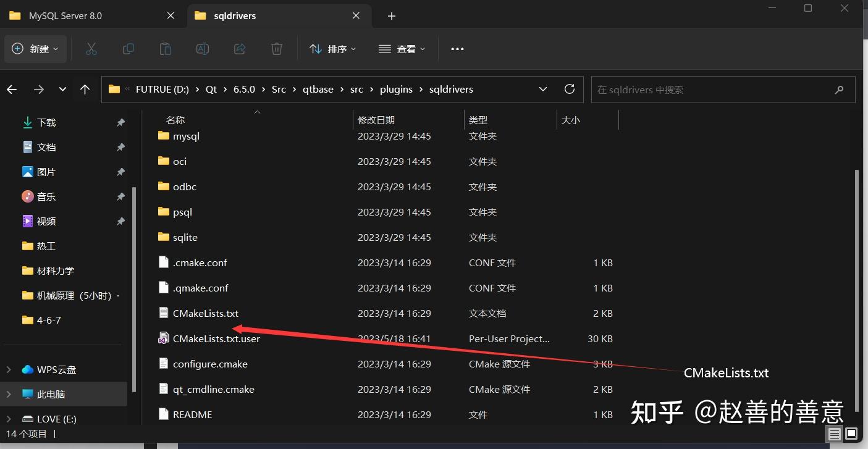
Task: Click the up-one-level arrow icon
Action: [x=85, y=89]
